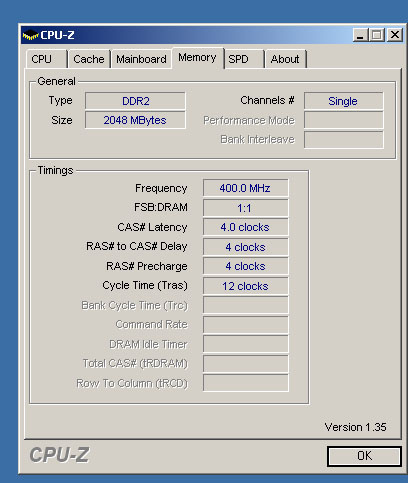Click the 'Channels #' label
Screen dimensions: 408x483
[x=267, y=100]
